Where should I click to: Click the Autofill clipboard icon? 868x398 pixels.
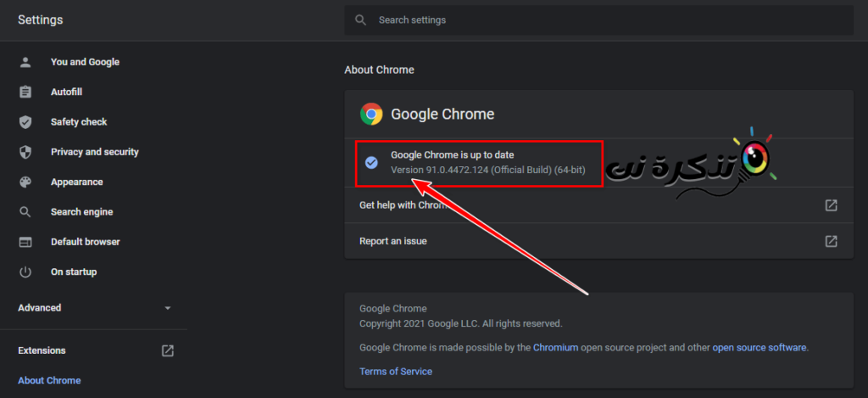tap(25, 92)
